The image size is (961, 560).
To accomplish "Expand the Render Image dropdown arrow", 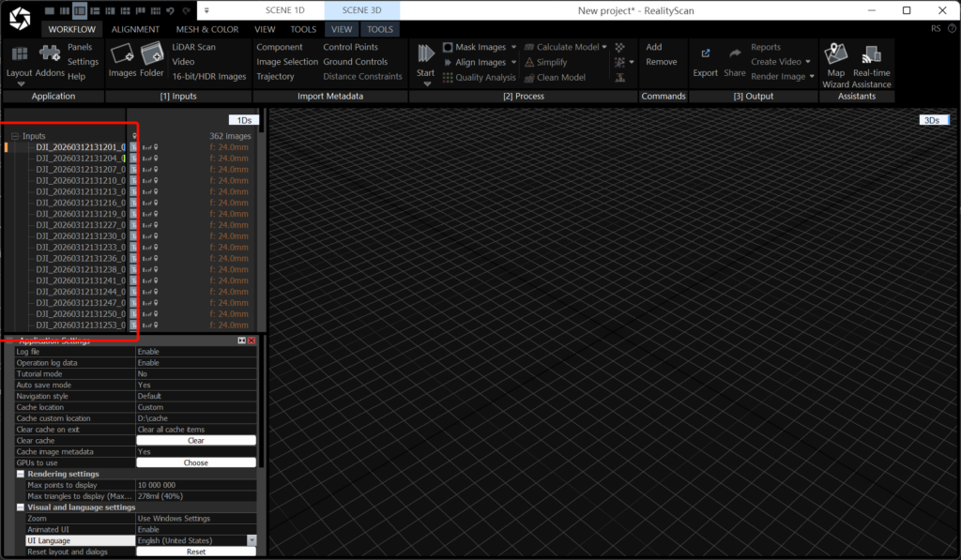I will pyautogui.click(x=812, y=77).
